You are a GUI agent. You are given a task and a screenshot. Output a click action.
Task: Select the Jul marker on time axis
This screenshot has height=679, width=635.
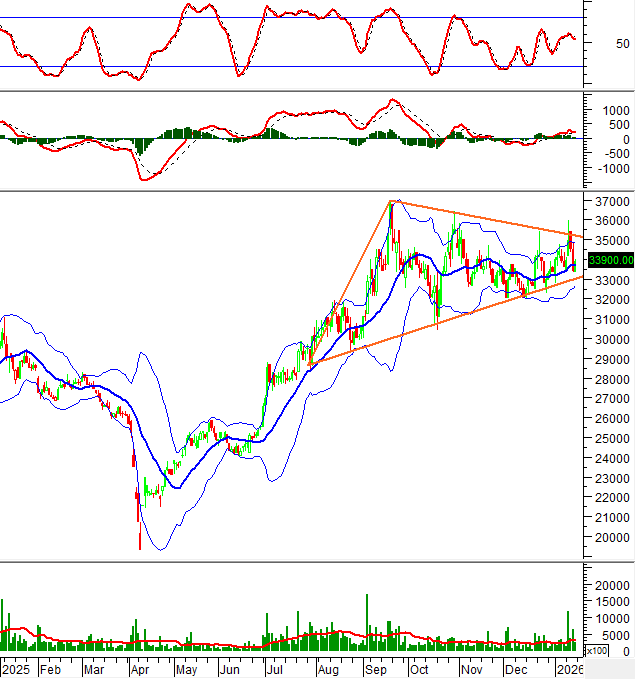pos(275,667)
